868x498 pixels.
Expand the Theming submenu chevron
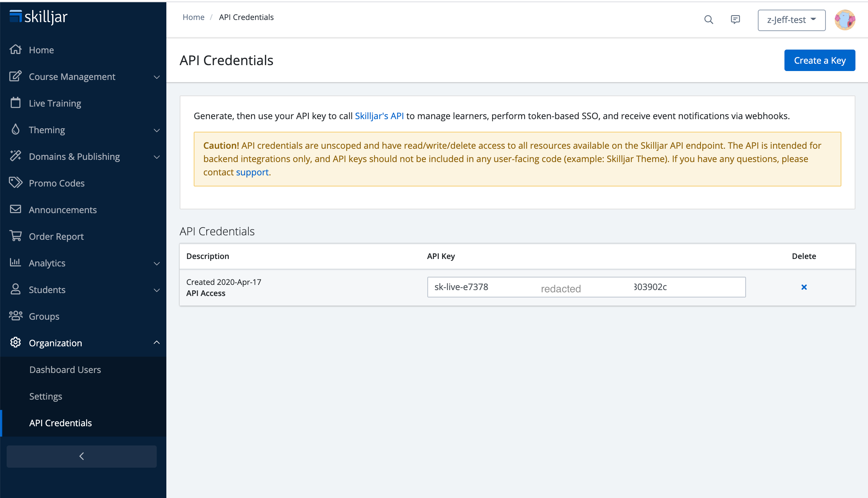tap(157, 130)
